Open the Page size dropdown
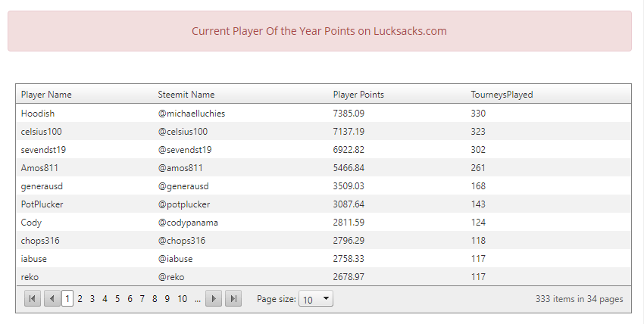Screen dimensions: 644x324 click(x=316, y=298)
